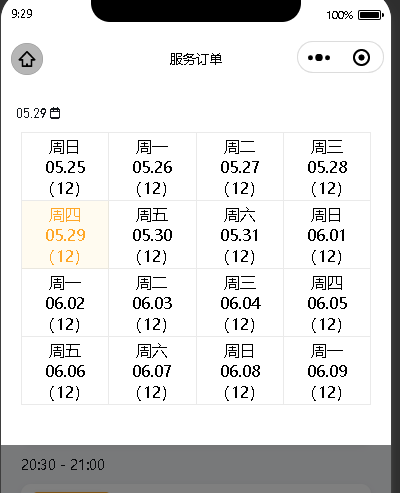Tap the circular close mini-program icon
Image resolution: width=400 pixels, height=493 pixels.
(361, 58)
